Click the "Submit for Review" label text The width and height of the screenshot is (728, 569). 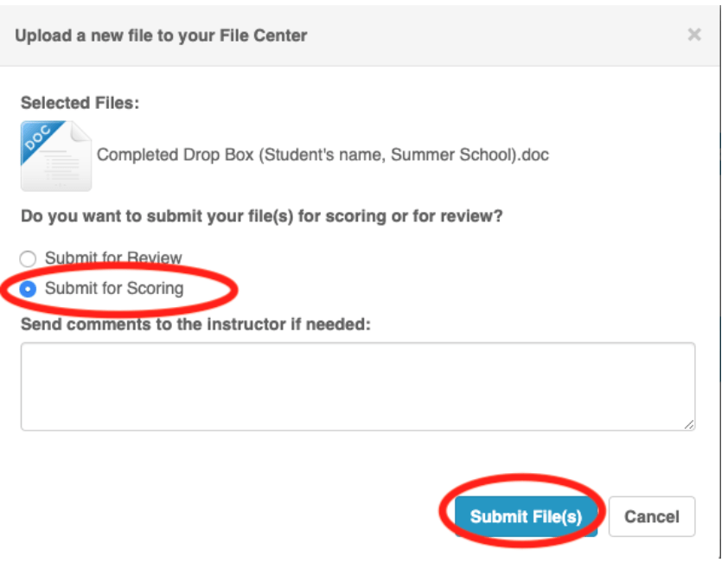click(x=113, y=259)
